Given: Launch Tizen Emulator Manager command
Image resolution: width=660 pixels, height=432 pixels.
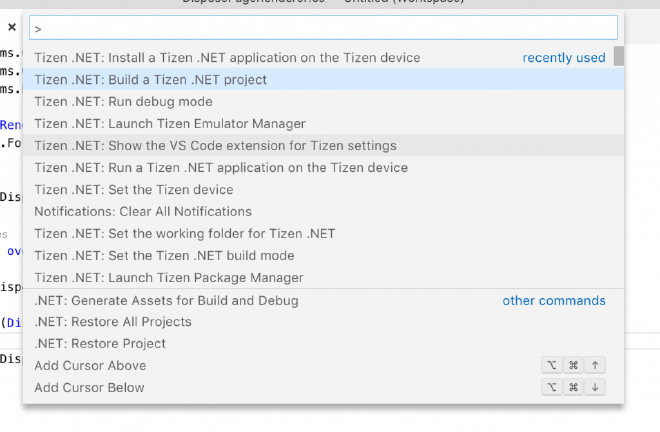Looking at the screenshot, I should point(323,123).
